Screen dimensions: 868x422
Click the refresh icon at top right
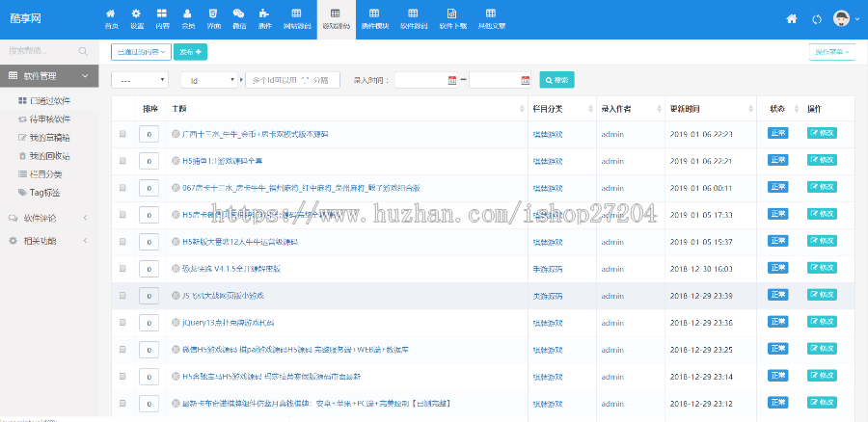pos(817,19)
